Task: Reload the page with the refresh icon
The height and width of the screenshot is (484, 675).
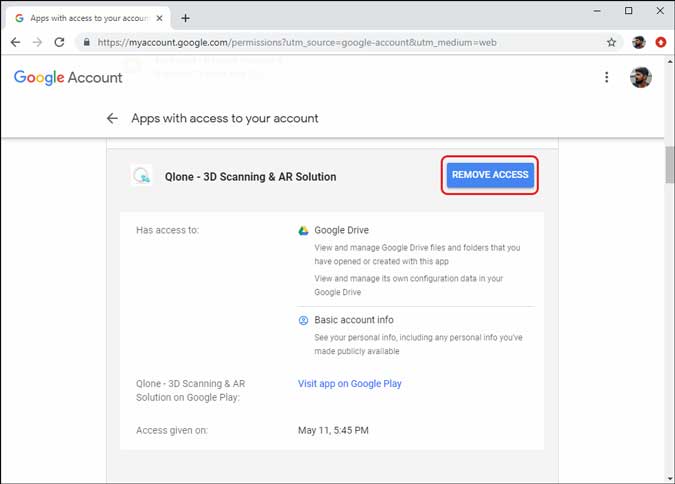Action: click(60, 43)
